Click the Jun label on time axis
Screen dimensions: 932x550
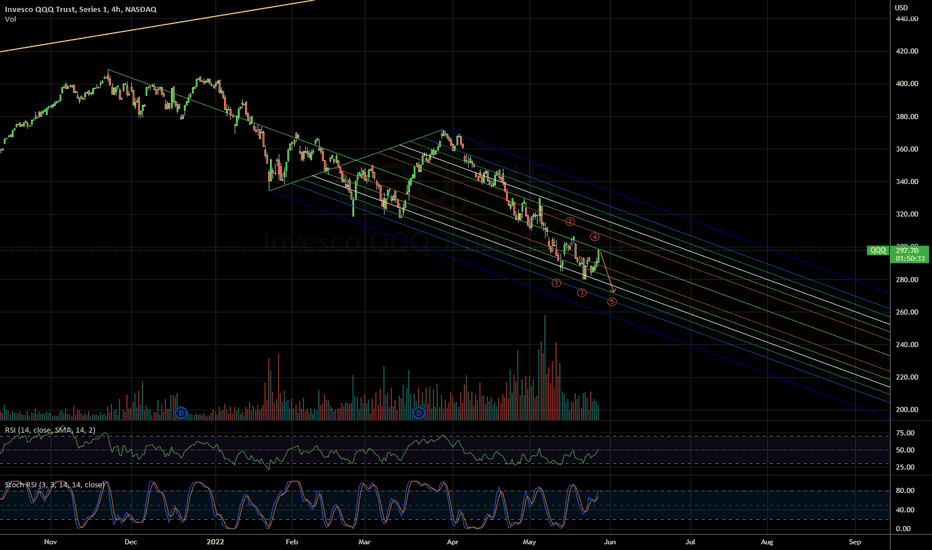(x=610, y=542)
